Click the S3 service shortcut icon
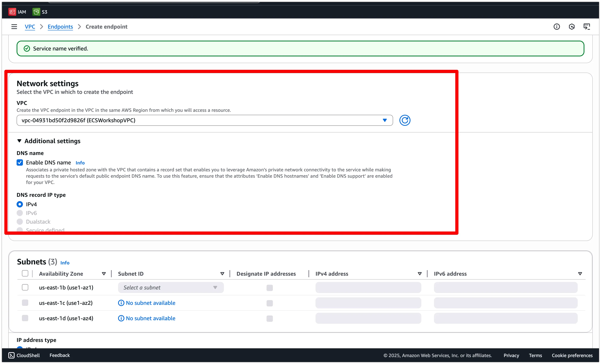This screenshot has height=364, width=601. click(36, 12)
